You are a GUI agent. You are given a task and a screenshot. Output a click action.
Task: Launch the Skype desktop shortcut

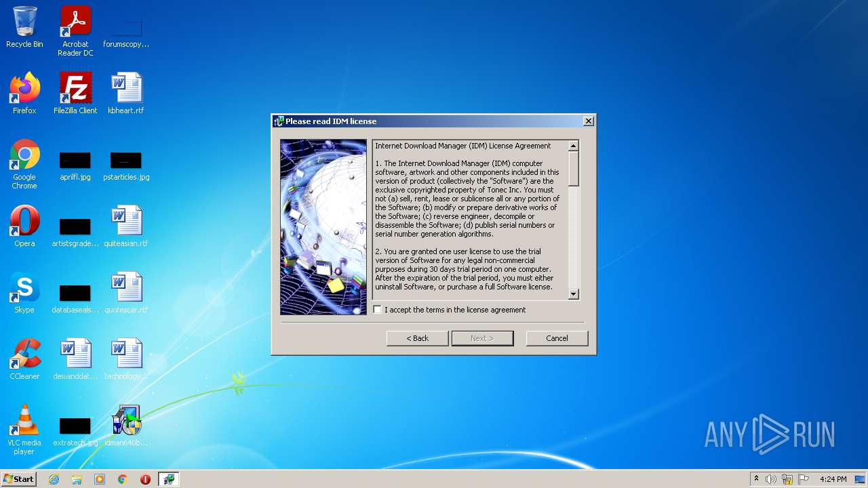click(24, 293)
